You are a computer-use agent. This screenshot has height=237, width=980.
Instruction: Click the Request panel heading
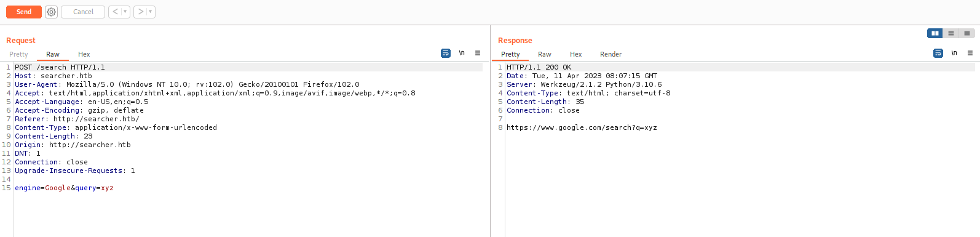click(21, 41)
